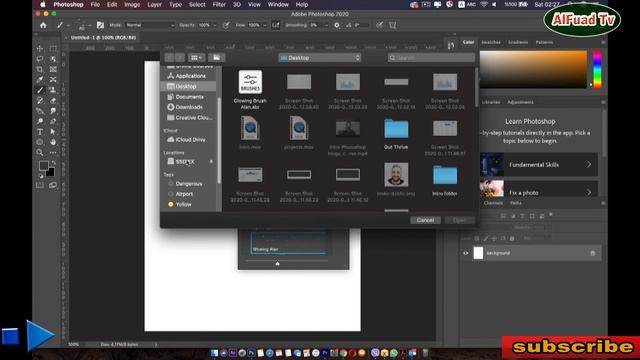Go to Applications in dialog sidebar

187,76
